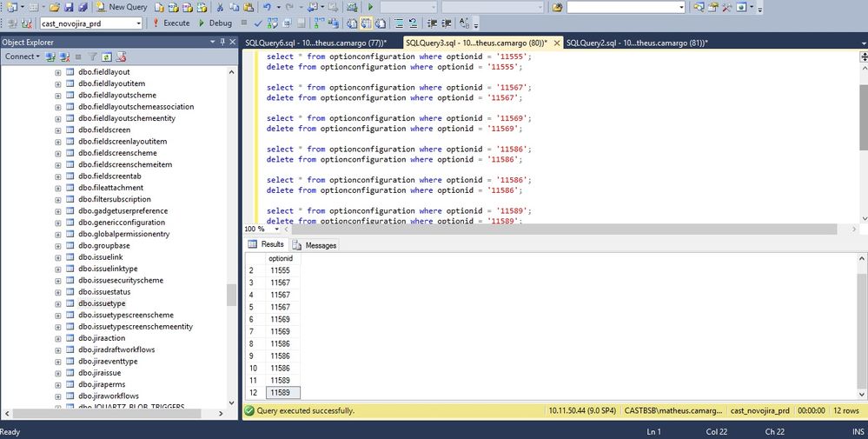Start Debug on the current query

click(x=215, y=23)
